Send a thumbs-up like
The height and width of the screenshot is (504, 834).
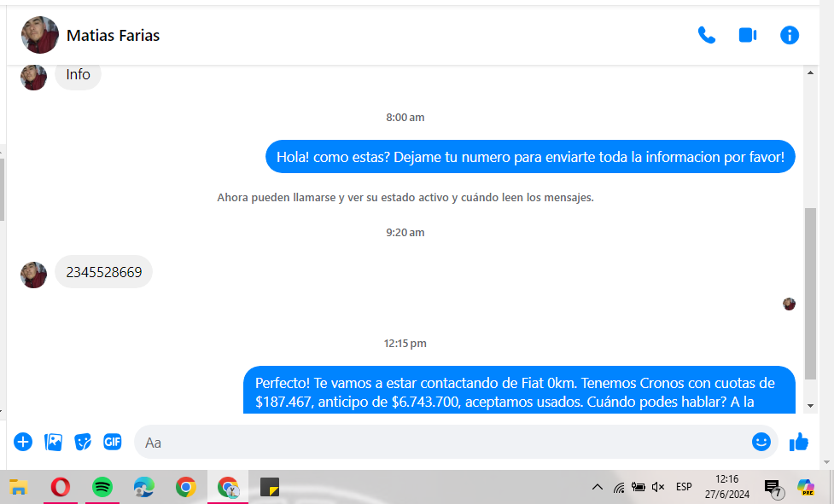click(x=799, y=442)
